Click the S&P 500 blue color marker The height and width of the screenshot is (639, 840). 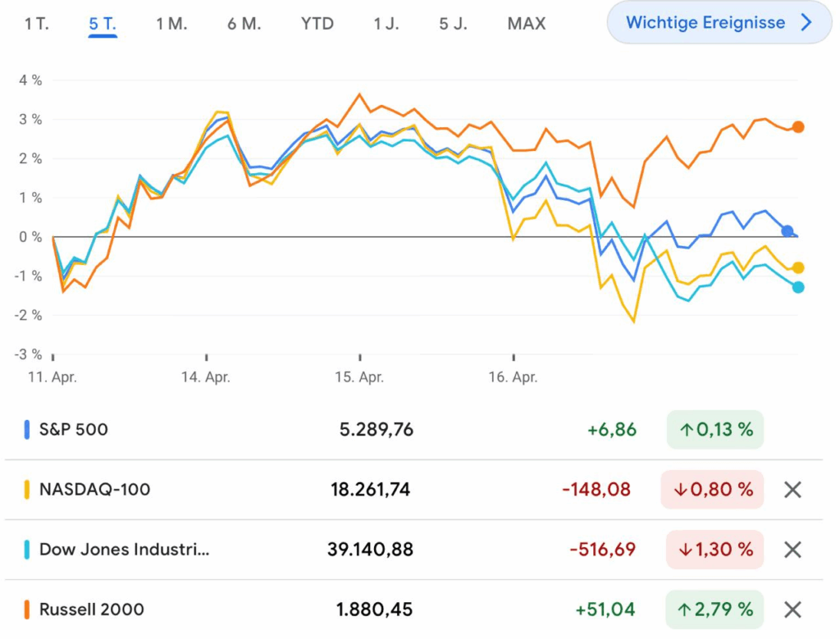coord(27,429)
